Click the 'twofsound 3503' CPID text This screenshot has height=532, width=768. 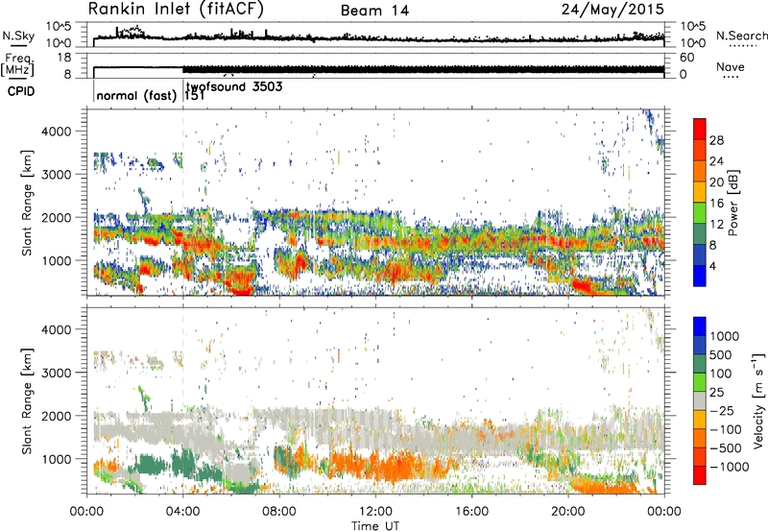[234, 87]
